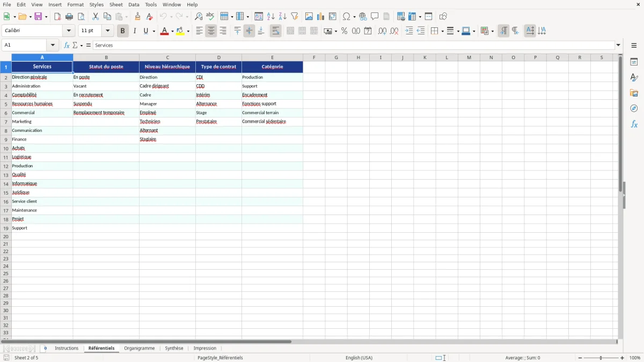Clear direct formatting icon

(150, 17)
